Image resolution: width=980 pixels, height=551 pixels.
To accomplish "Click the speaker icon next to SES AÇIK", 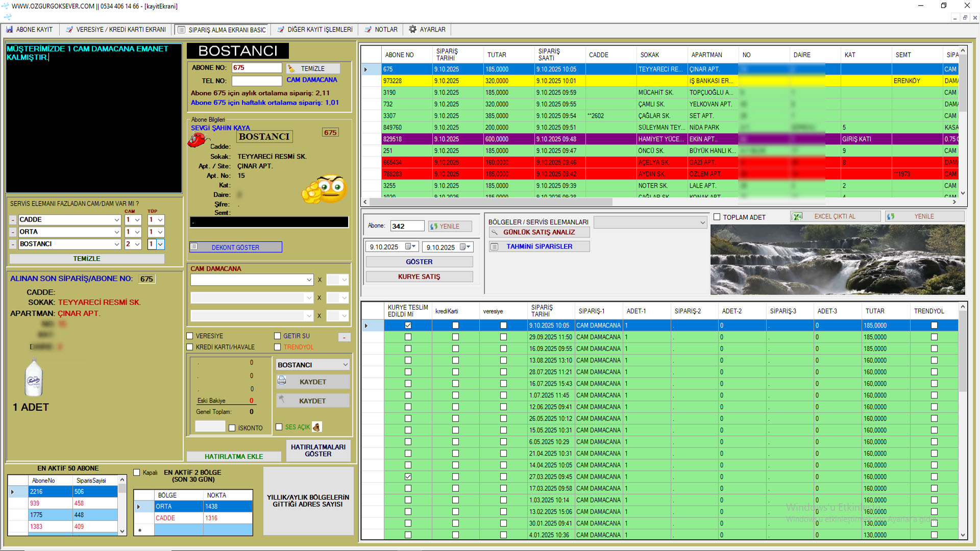I will (x=316, y=427).
